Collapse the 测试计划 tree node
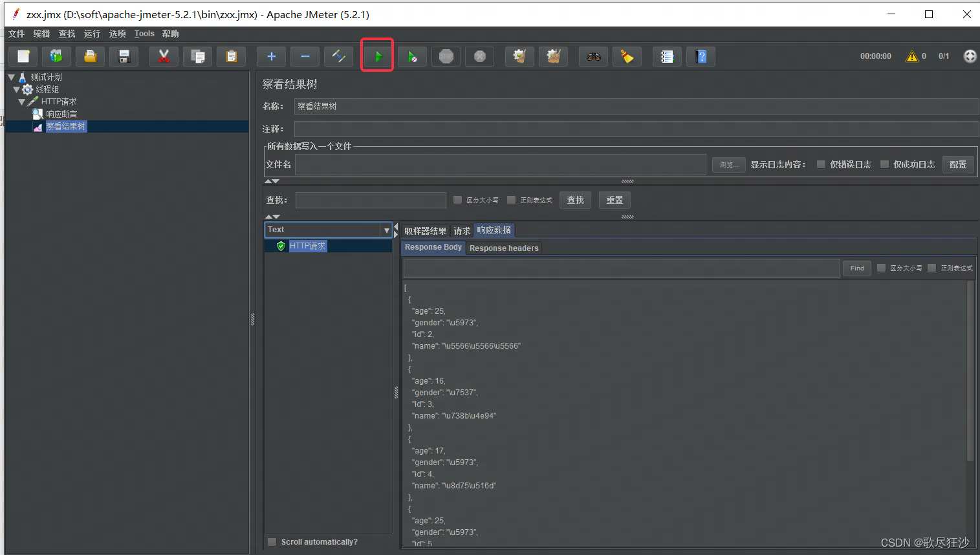This screenshot has width=980, height=555. (11, 77)
